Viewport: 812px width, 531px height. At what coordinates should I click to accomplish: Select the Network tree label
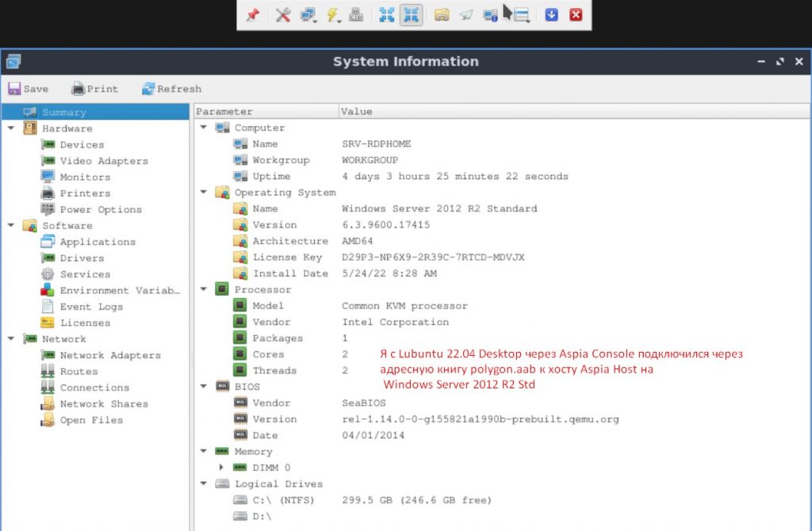64,338
